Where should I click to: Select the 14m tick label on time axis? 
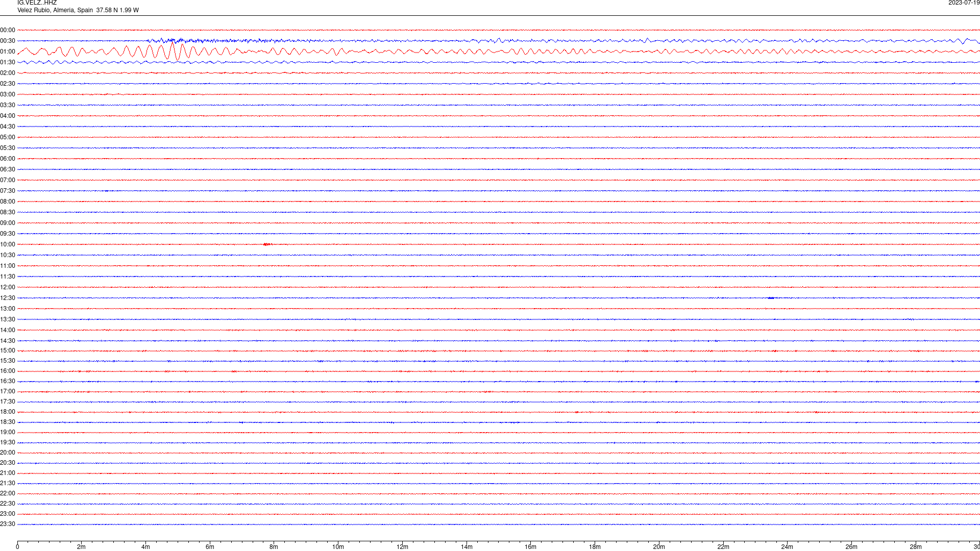tap(467, 547)
